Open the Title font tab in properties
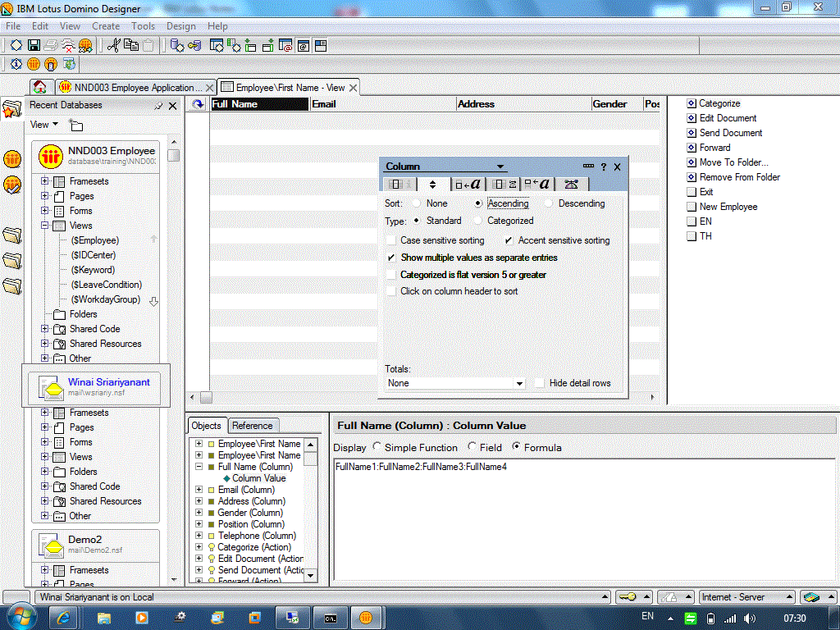The image size is (840, 630). [538, 185]
